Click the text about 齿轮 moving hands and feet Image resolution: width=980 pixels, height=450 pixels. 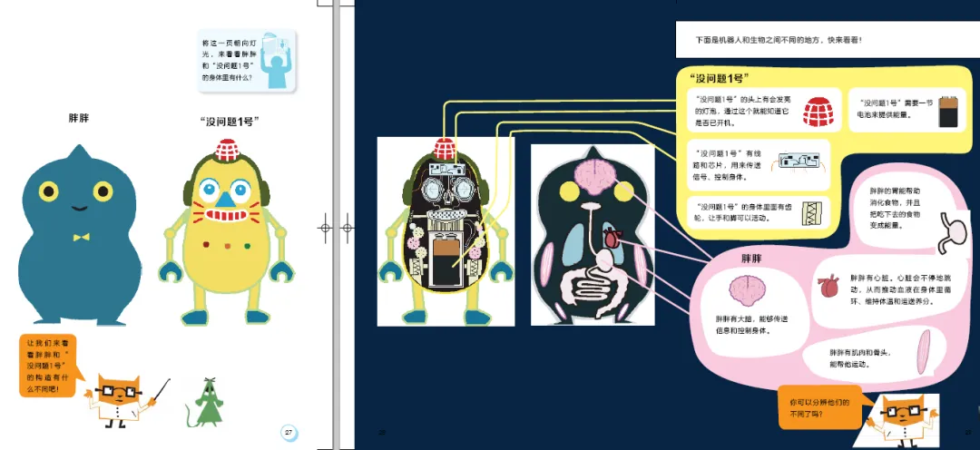[742, 212]
